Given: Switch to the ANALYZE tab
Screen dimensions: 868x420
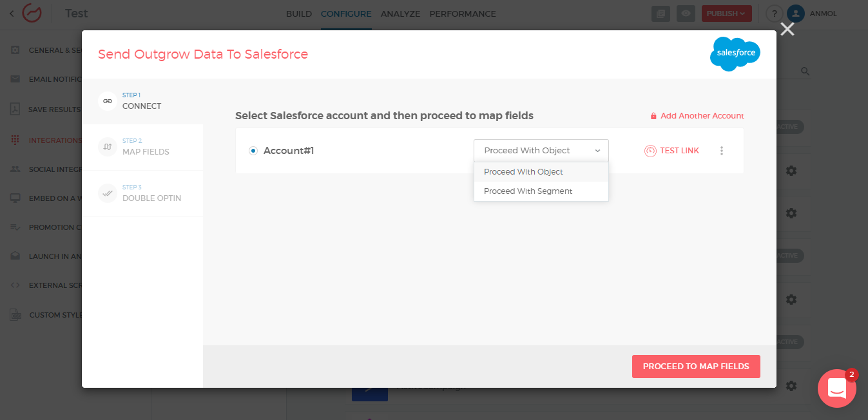Looking at the screenshot, I should 400,14.
